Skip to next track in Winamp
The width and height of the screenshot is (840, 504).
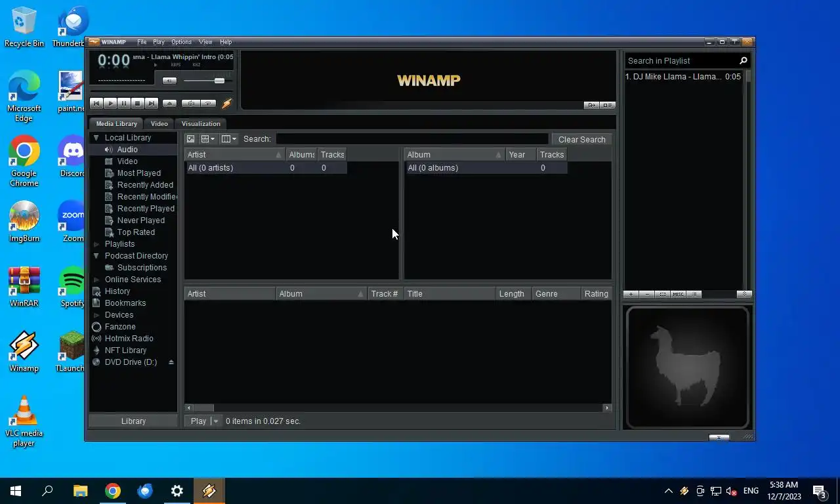coord(152,103)
